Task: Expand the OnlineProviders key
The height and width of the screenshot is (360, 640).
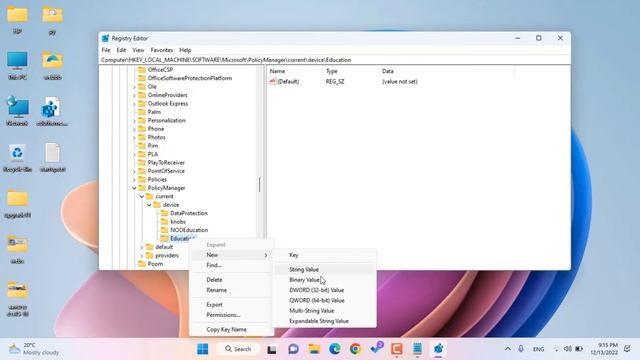Action: 134,95
